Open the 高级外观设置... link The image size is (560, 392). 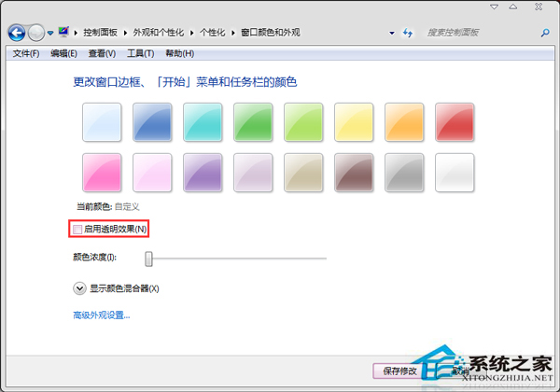click(102, 315)
